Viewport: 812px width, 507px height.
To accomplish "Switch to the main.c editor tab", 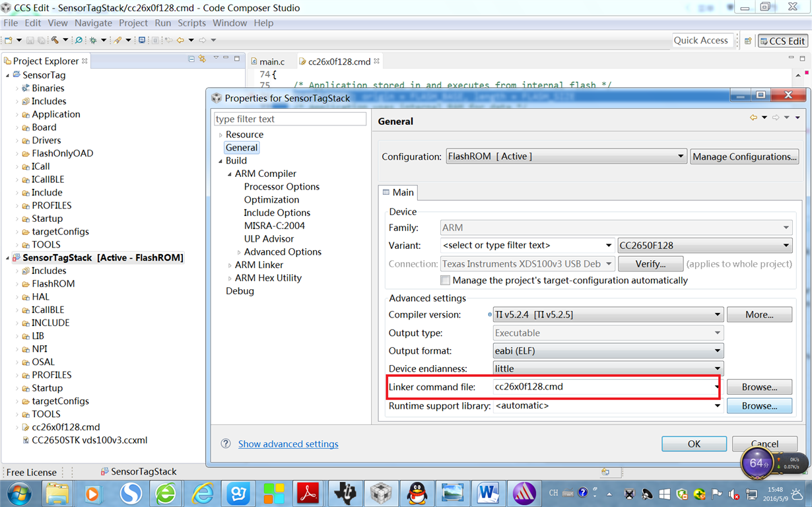I will click(267, 61).
